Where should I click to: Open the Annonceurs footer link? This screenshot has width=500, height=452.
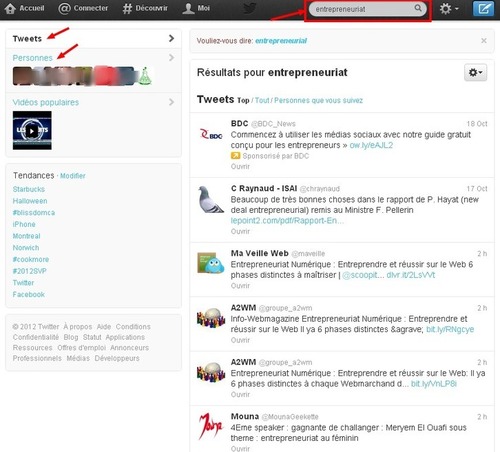point(130,348)
